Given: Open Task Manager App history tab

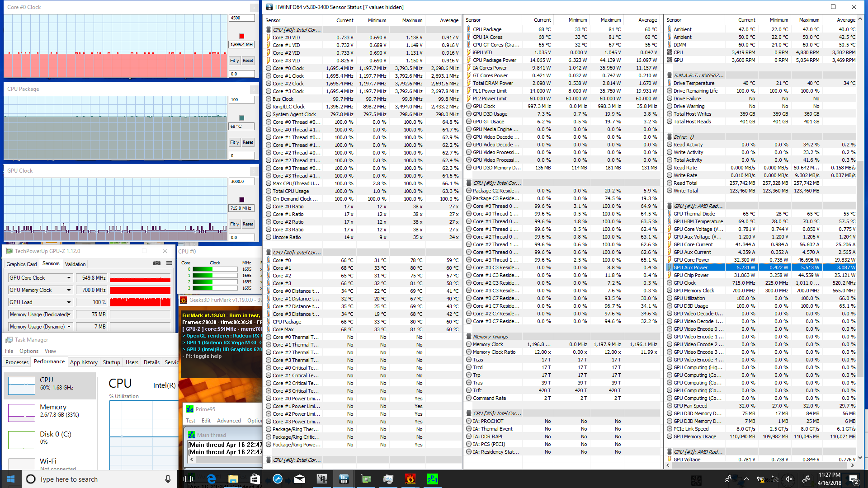Looking at the screenshot, I should point(84,362).
